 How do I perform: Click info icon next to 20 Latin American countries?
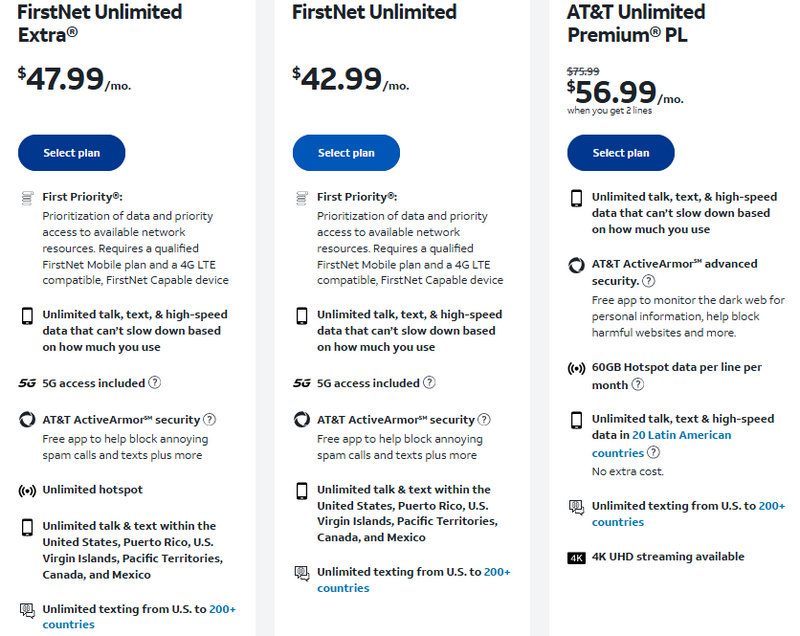point(653,453)
